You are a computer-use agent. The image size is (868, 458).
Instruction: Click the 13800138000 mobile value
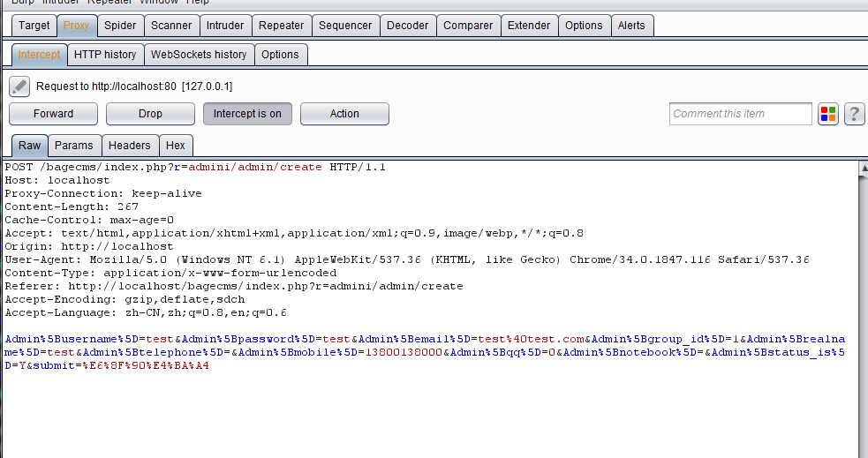404,352
